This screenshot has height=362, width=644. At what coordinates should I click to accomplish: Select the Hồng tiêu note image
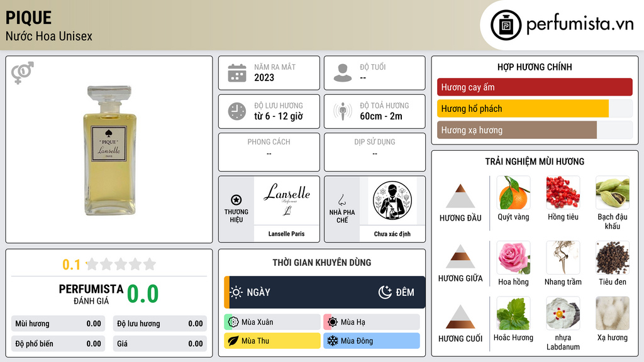point(563,193)
